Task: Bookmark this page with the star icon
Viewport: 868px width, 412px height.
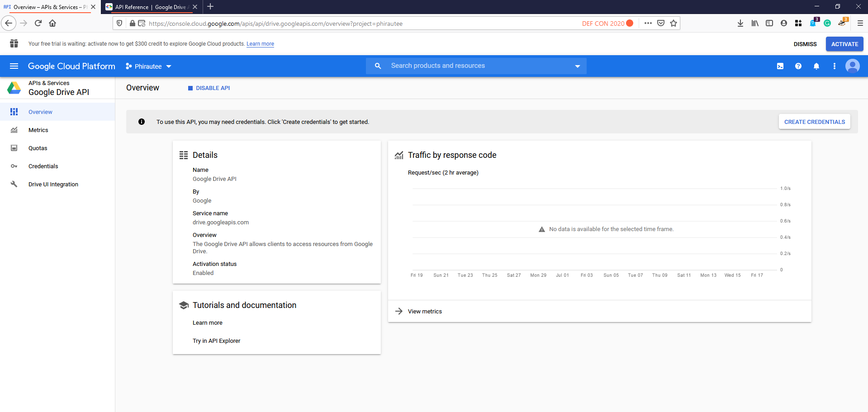Action: pos(674,23)
